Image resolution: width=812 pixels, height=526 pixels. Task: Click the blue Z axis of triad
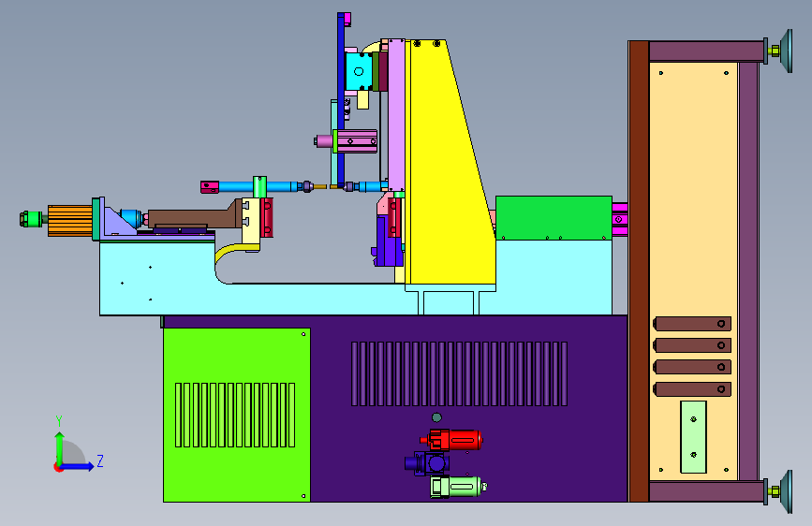[x=79, y=466]
